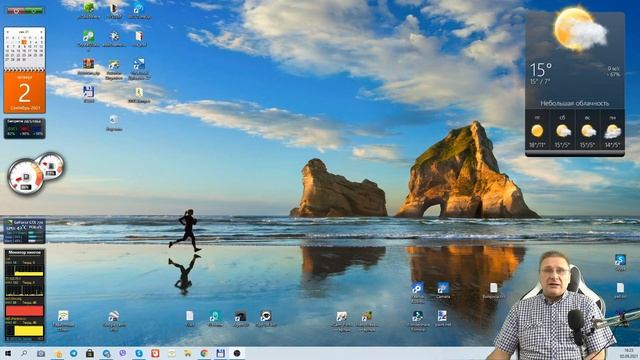640x360 pixels.
Task: Open the taskbar clock and date
Action: [x=628, y=353]
